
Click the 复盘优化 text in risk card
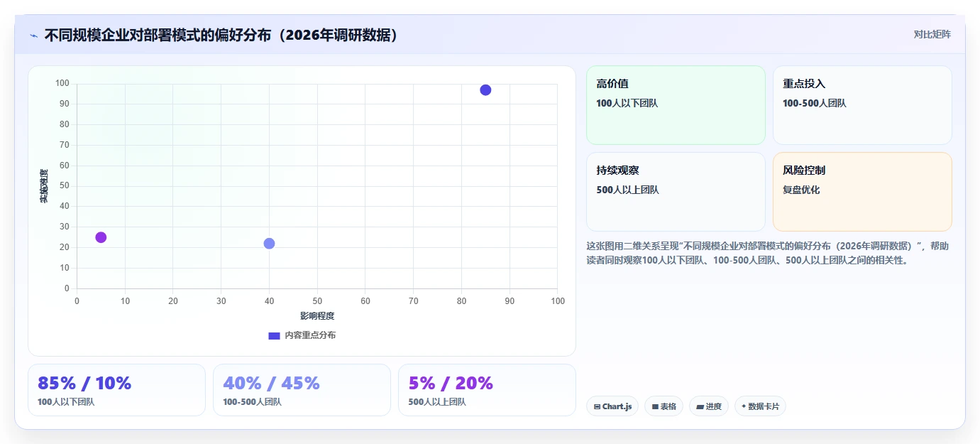click(x=801, y=190)
